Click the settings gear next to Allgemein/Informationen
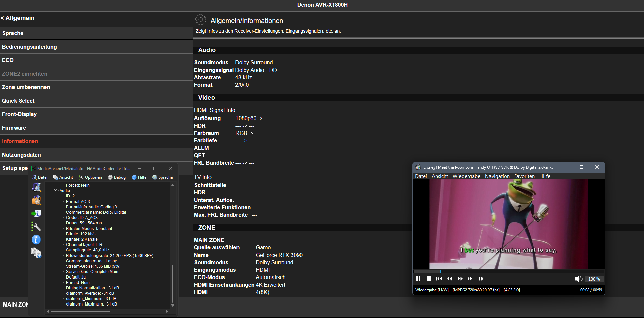This screenshot has width=644, height=318. (x=201, y=20)
